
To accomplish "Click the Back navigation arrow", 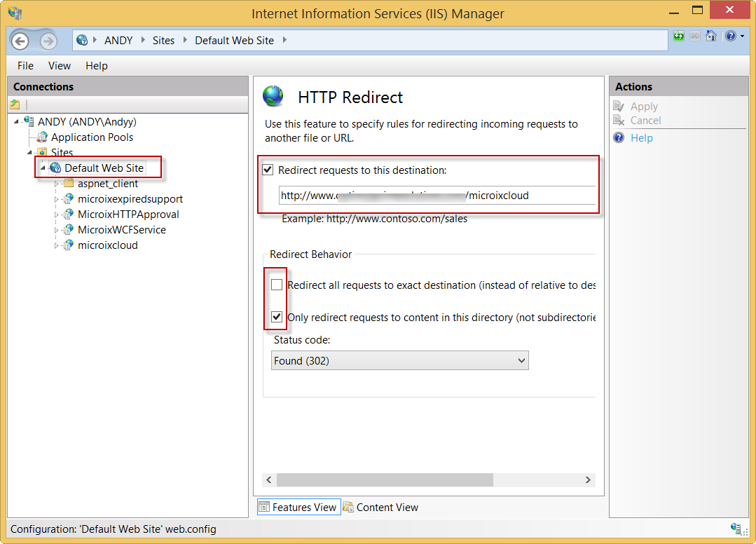I will (x=21, y=41).
